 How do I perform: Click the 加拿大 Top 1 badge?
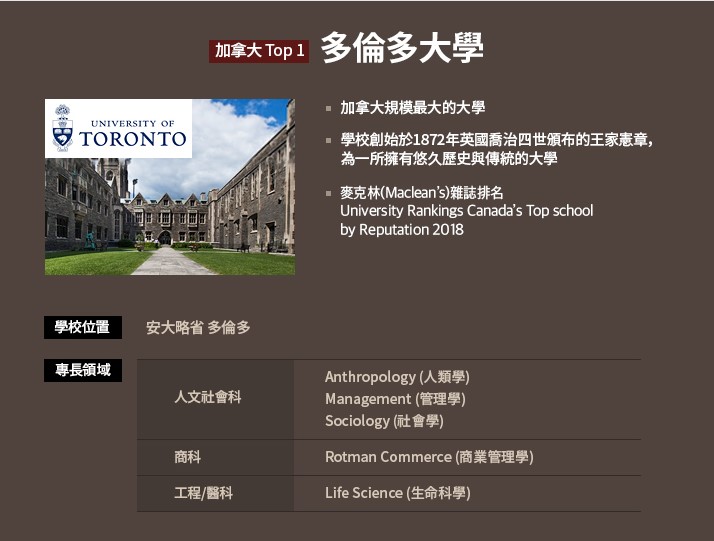click(x=259, y=51)
